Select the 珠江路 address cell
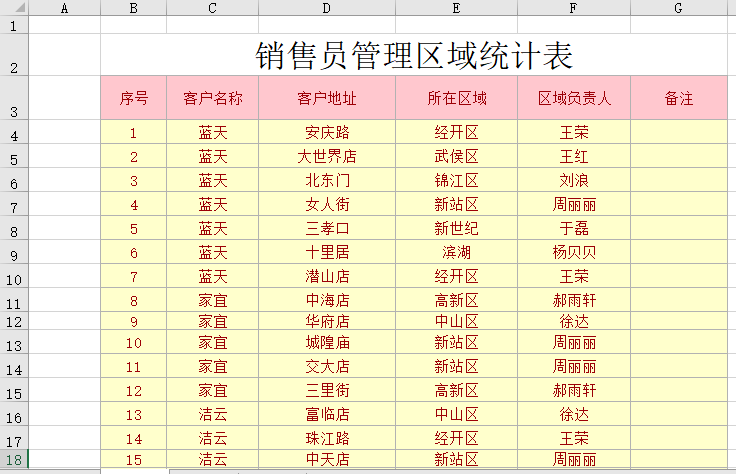Screen dimensions: 736x474 click(x=327, y=438)
